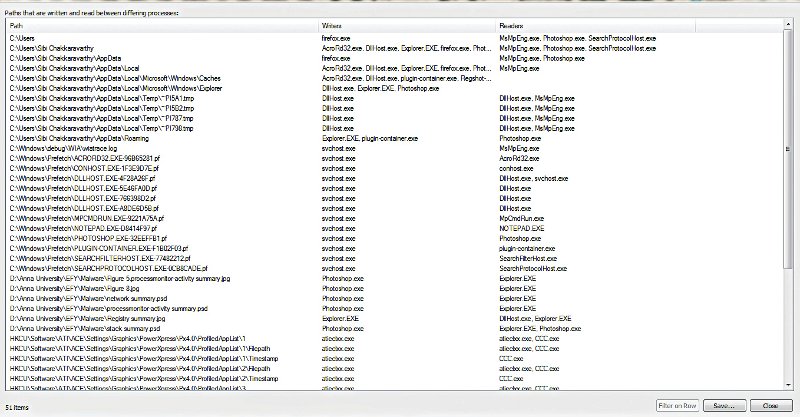800x417 pixels.
Task: Select the C:\Users\Sibi Chakkaravarthy row
Action: [x=394, y=48]
